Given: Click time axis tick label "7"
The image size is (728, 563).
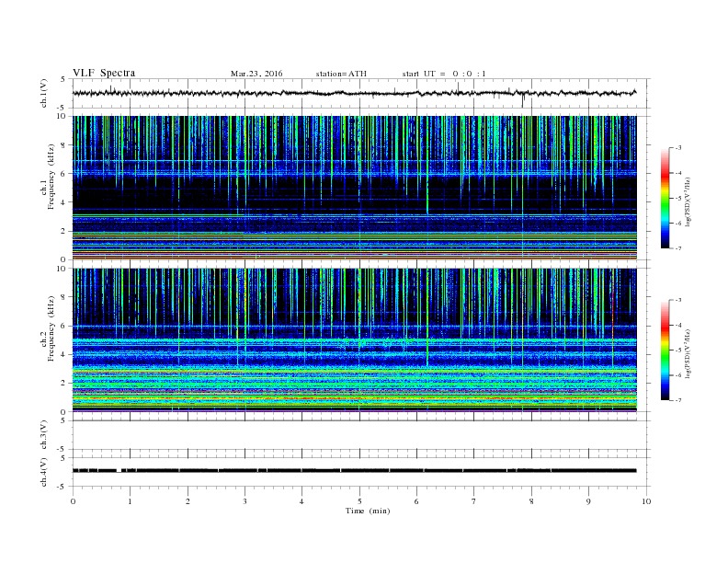Looking at the screenshot, I should point(474,501).
